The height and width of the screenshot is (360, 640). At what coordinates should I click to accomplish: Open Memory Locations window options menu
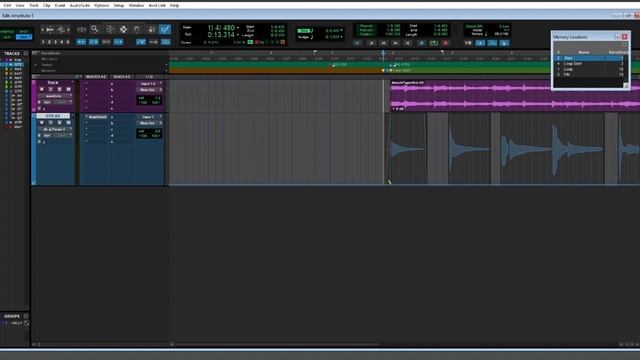click(624, 44)
